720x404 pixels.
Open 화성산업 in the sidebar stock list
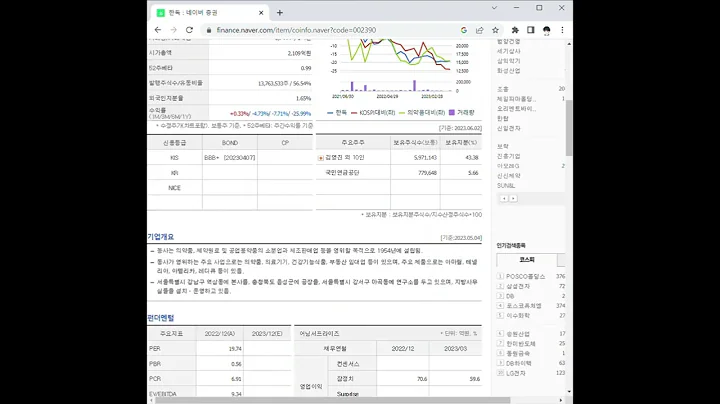pyautogui.click(x=509, y=71)
